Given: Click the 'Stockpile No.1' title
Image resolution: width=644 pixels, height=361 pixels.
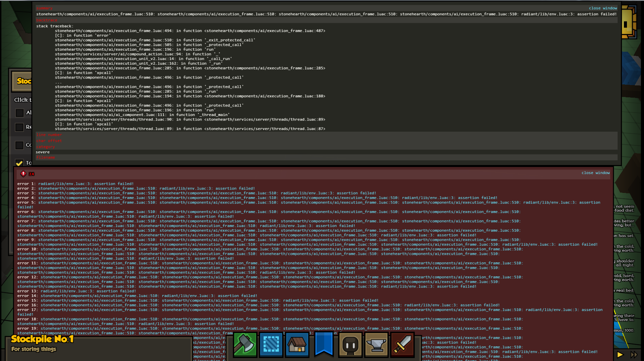Looking at the screenshot, I should point(43,339).
